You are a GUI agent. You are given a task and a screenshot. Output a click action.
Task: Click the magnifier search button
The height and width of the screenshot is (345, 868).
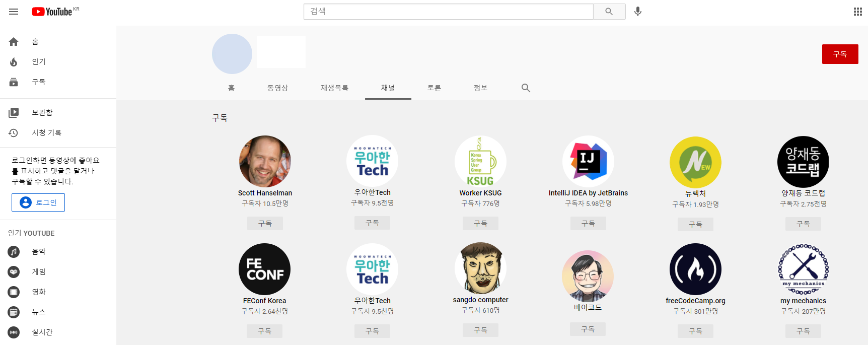[609, 12]
